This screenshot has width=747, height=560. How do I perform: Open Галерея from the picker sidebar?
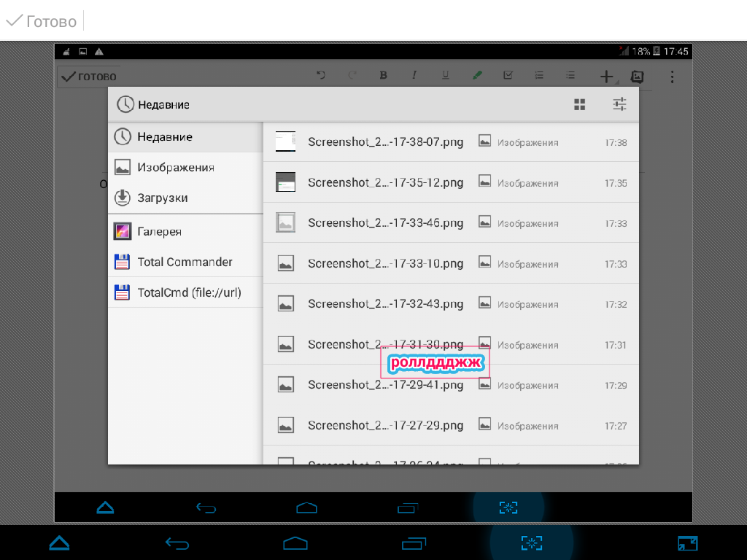(x=185, y=231)
